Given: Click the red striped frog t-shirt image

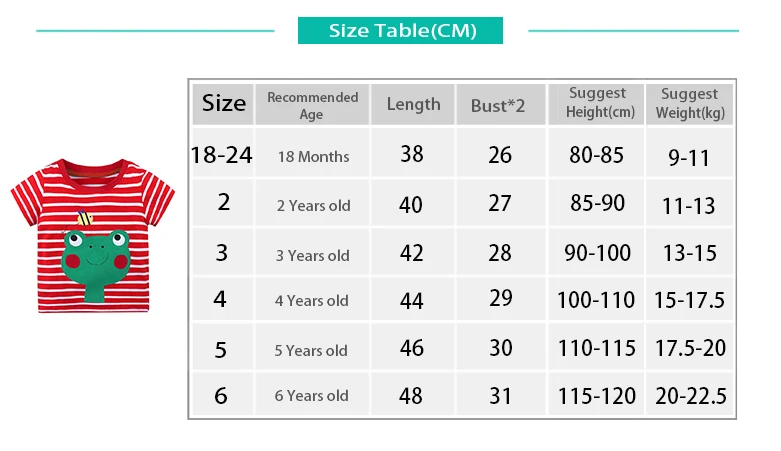Looking at the screenshot, I should click(x=93, y=236).
